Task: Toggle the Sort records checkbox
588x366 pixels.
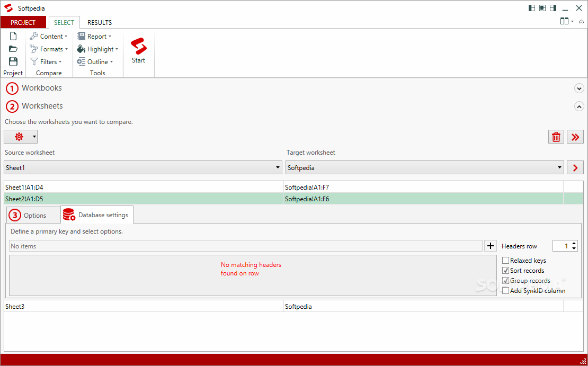Action: [x=505, y=270]
